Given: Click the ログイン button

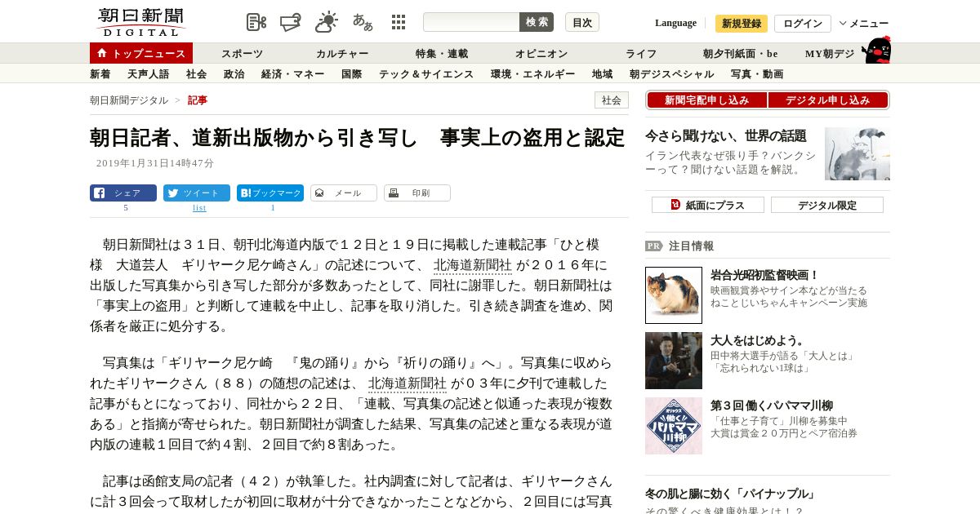Looking at the screenshot, I should click(803, 23).
